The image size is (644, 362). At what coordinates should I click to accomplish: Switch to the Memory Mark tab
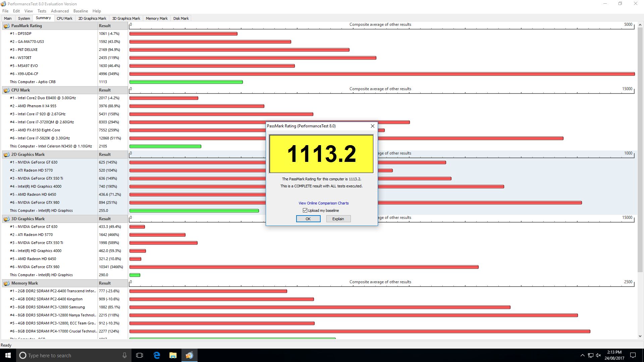pyautogui.click(x=157, y=18)
